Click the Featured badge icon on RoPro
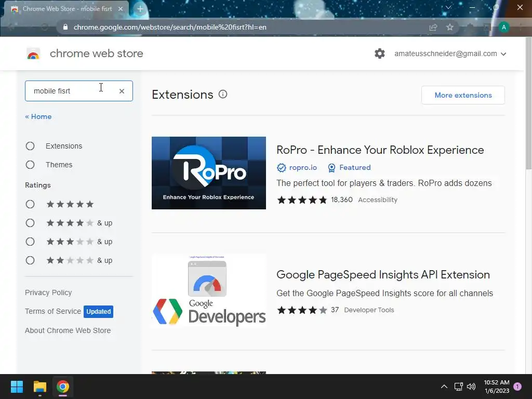Image resolution: width=532 pixels, height=399 pixels. 331,168
